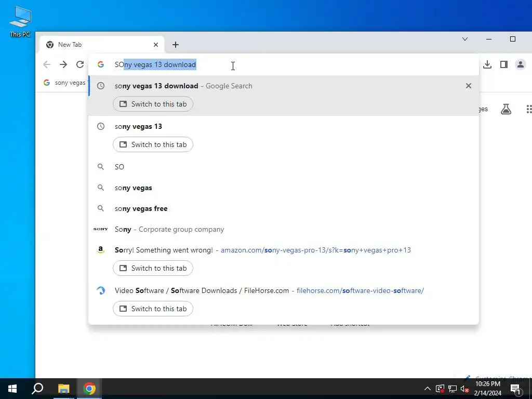Show hidden system tray icons

pos(428,389)
